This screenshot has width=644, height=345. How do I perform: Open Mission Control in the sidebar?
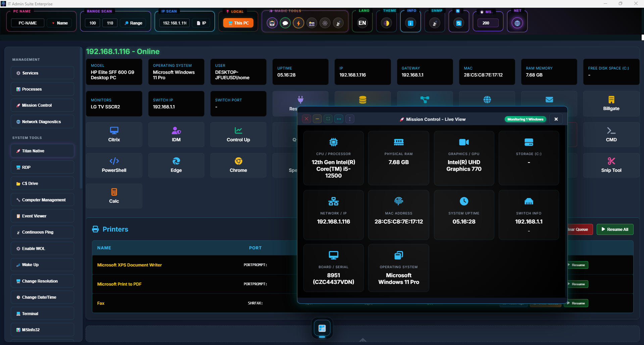42,105
